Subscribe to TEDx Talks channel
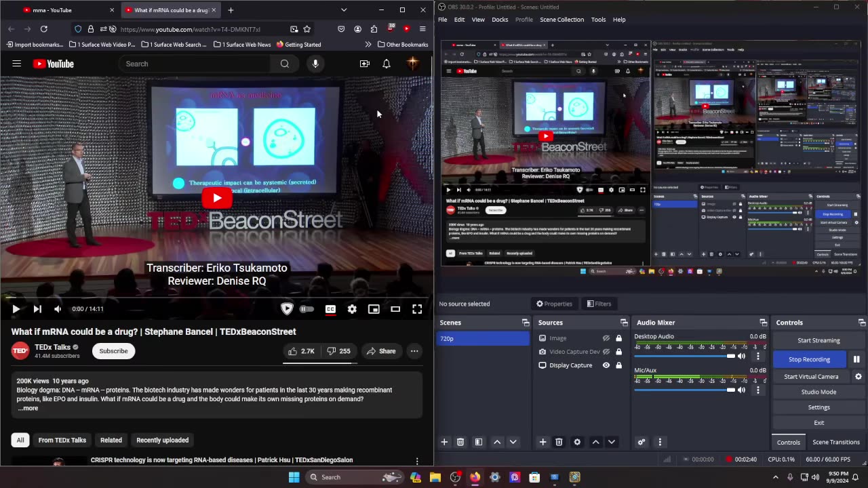The width and height of the screenshot is (868, 488). click(x=113, y=351)
